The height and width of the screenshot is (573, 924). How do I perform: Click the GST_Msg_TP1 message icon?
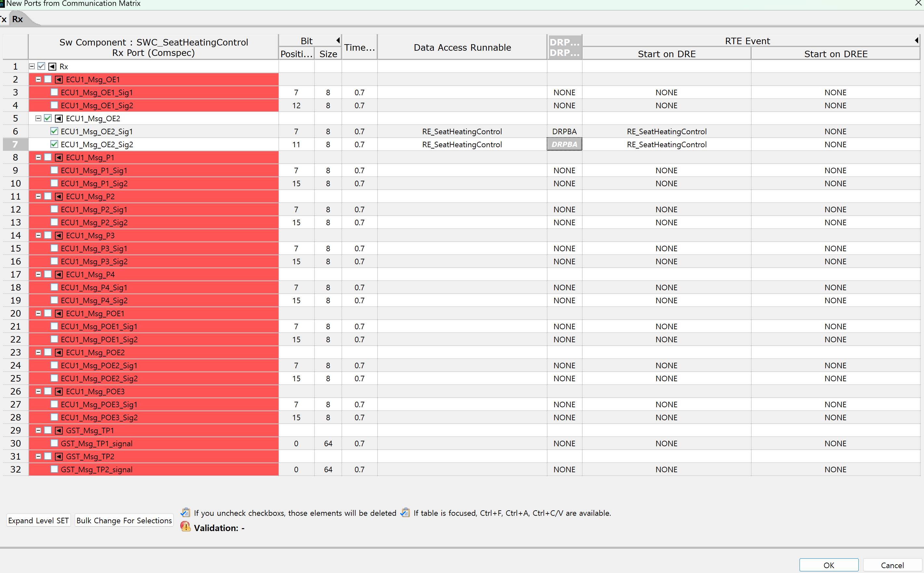(x=59, y=431)
